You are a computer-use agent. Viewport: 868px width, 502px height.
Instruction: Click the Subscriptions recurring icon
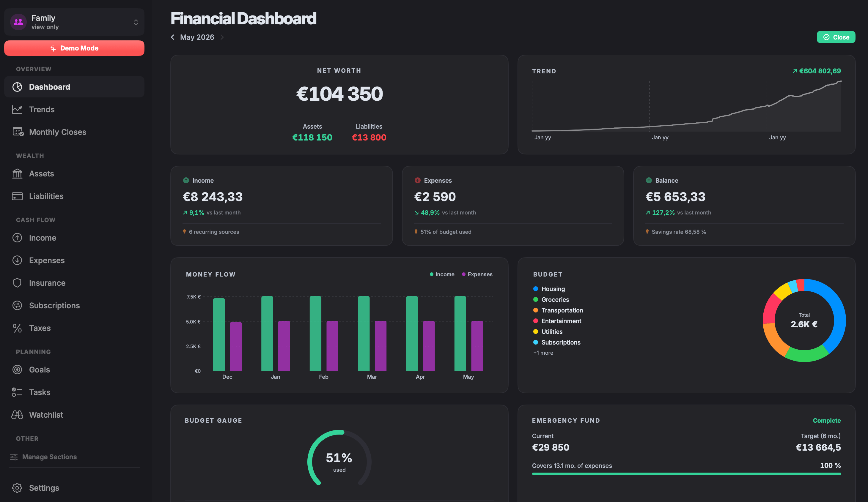(17, 305)
